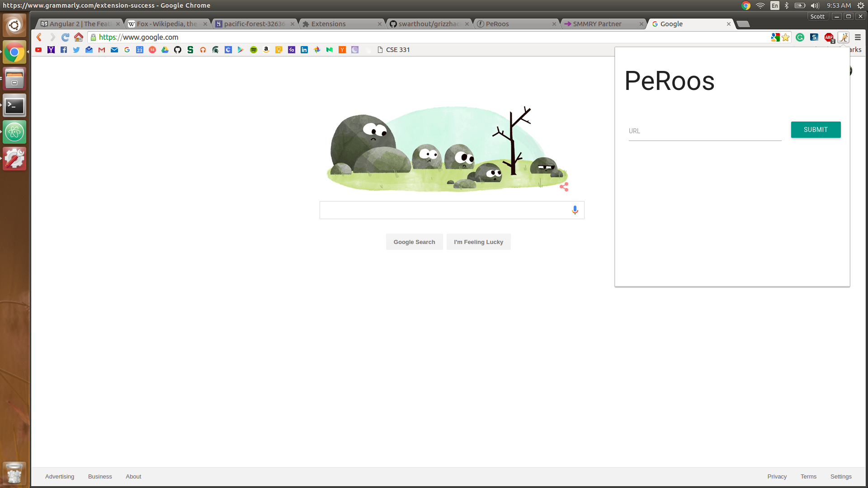The image size is (868, 488).
Task: Click the doodle share icon
Action: (x=564, y=187)
